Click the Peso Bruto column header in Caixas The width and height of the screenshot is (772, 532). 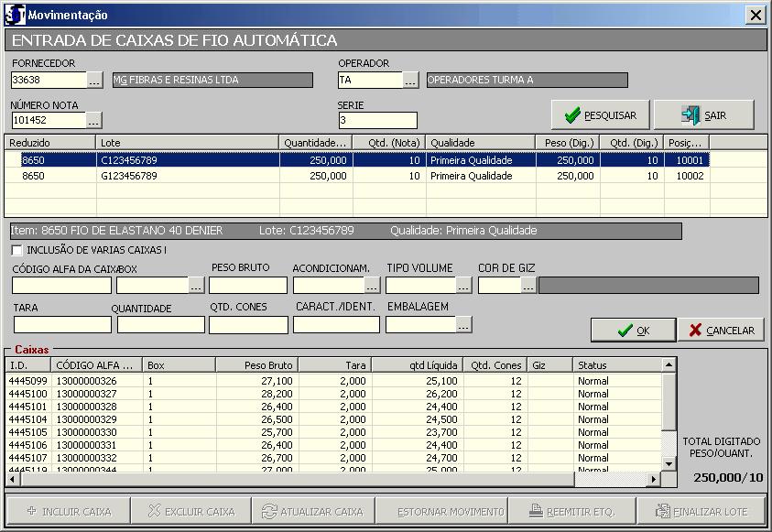coord(256,365)
